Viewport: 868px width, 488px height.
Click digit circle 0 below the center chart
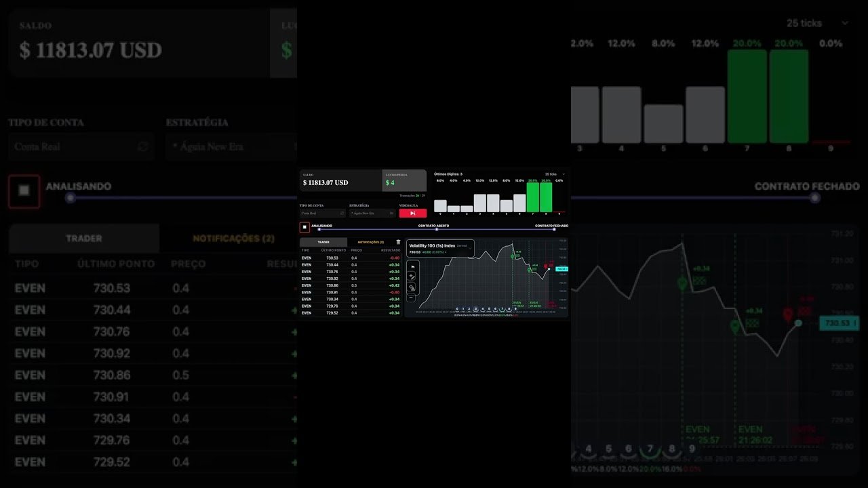[457, 309]
